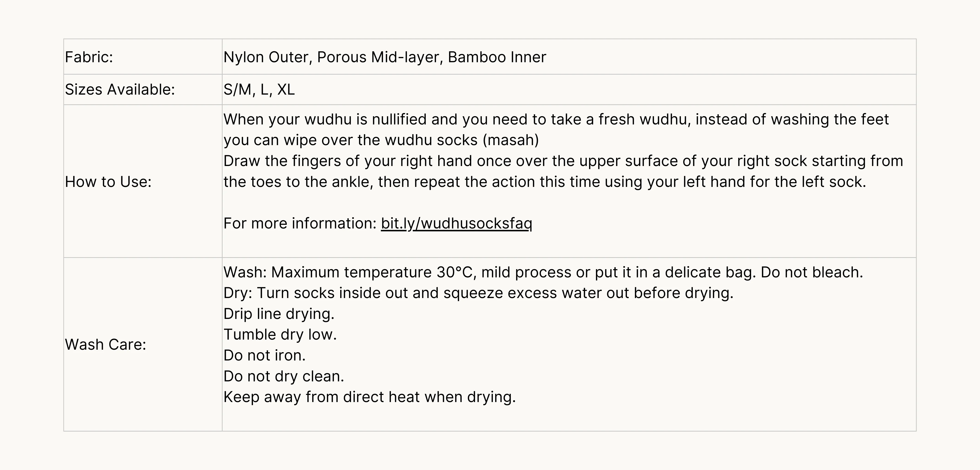Select the "Nylon Outer, Porous Mid-layer" fabric text
This screenshot has height=470, width=980.
point(333,57)
